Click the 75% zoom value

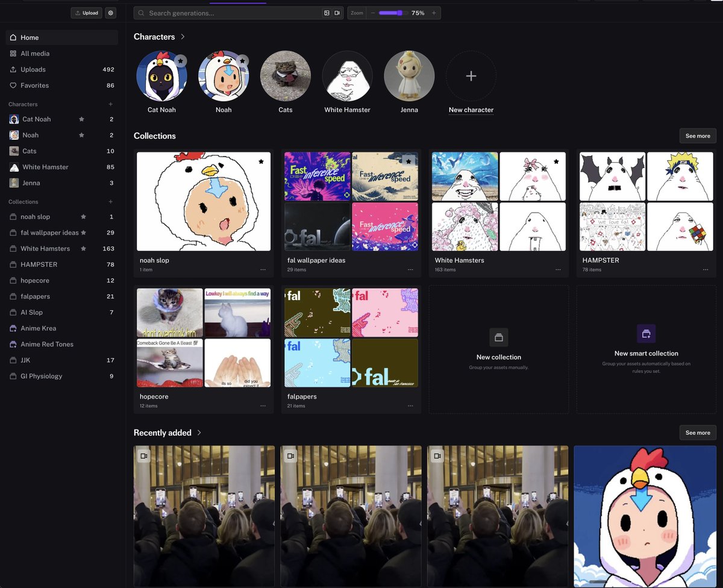pyautogui.click(x=418, y=13)
